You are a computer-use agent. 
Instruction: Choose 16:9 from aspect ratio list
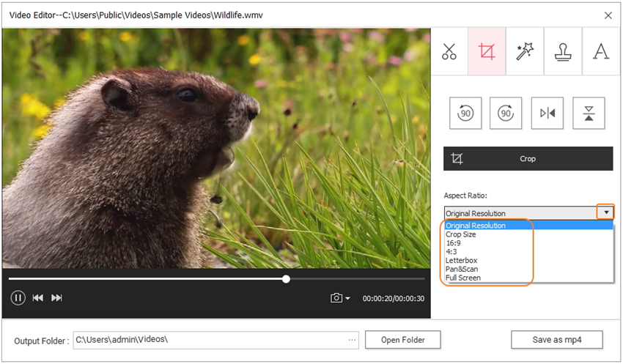click(x=454, y=243)
